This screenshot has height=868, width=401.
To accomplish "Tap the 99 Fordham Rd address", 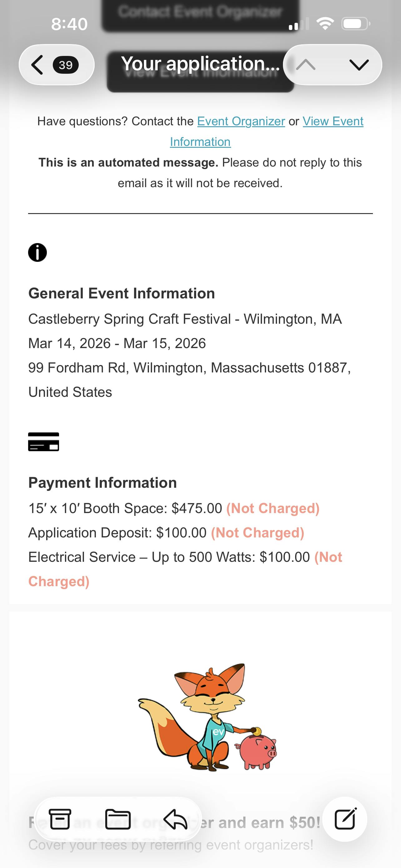I will 189,368.
